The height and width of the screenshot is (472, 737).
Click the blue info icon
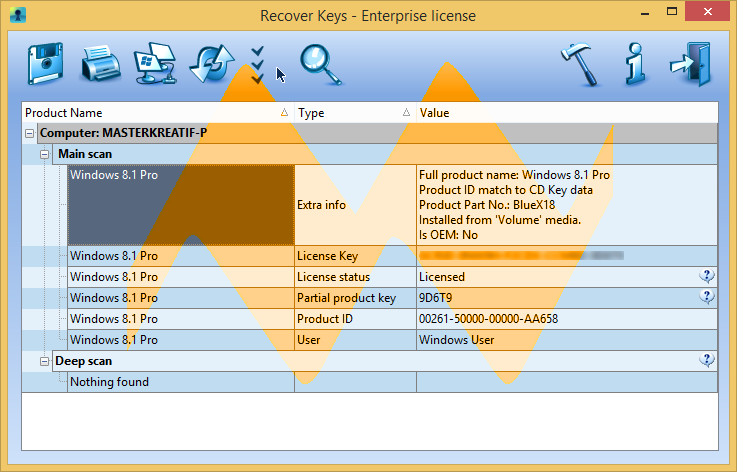[x=635, y=63]
